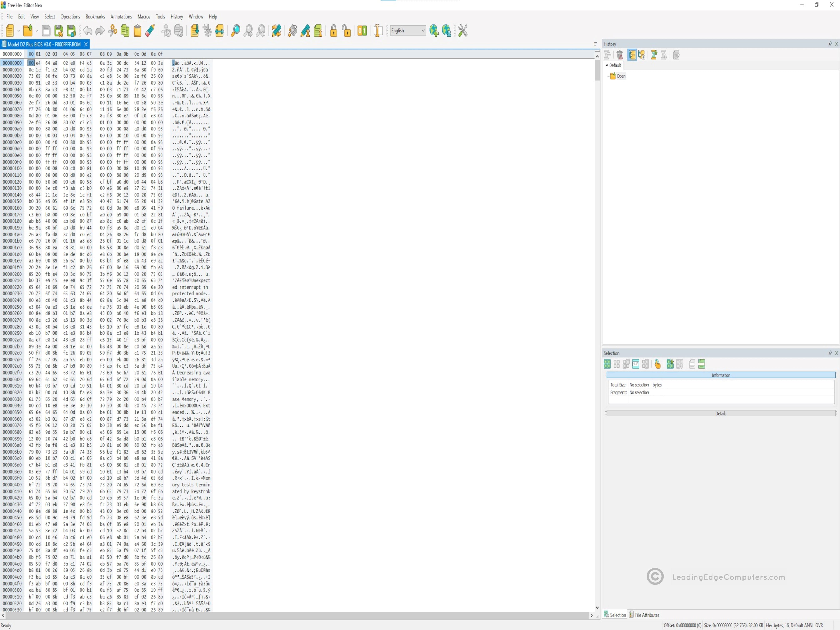Click the Find magnifier icon in toolbar
840x630 pixels.
click(x=235, y=31)
